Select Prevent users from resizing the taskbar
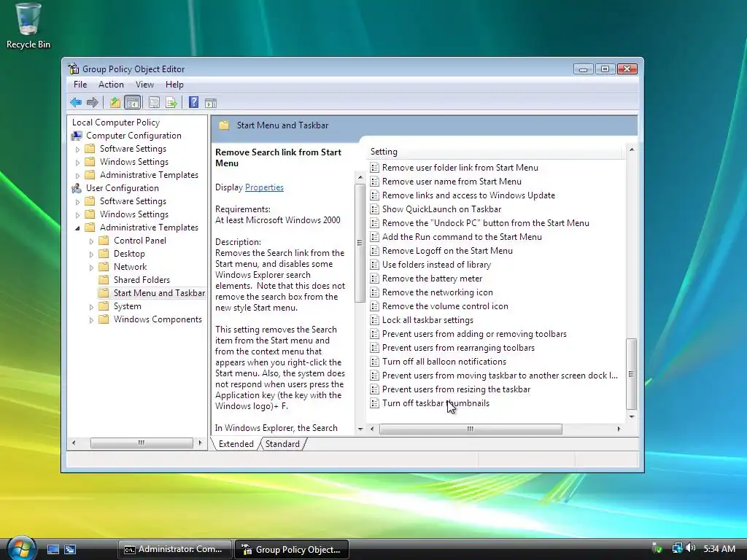Viewport: 747px width, 560px height. [456, 389]
